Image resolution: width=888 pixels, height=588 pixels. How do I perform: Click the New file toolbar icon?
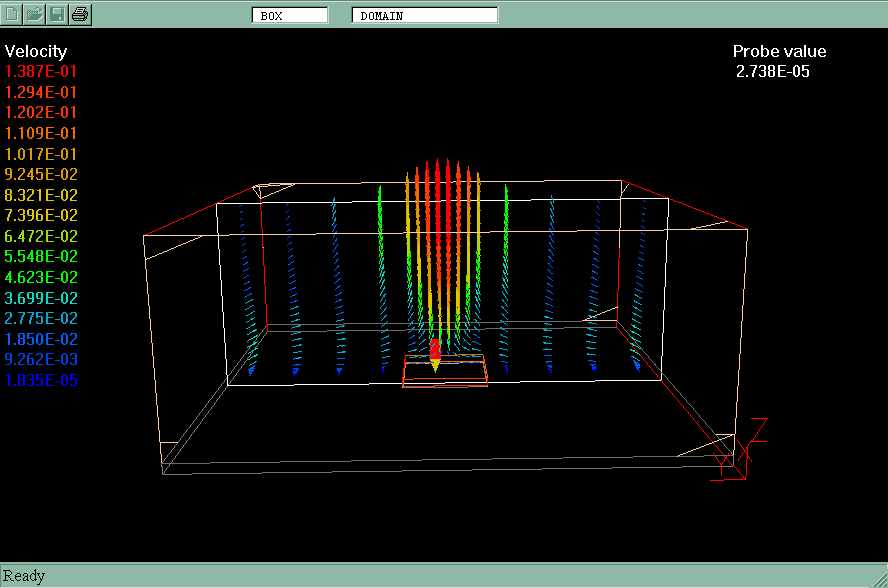(13, 14)
